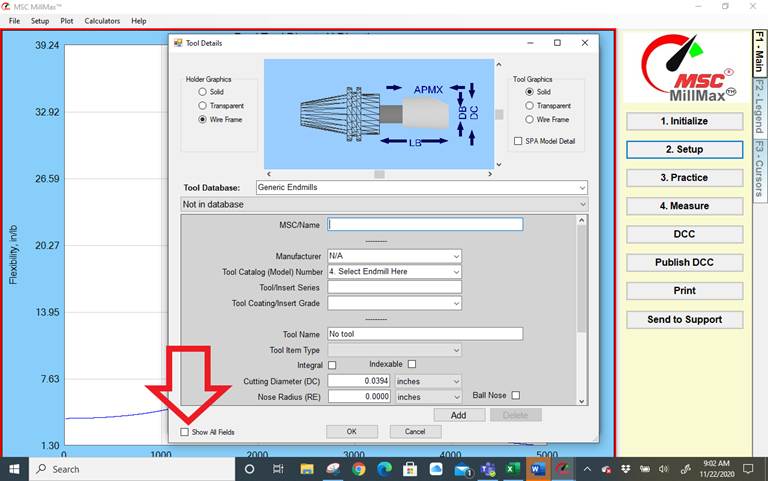
Task: Enable Show All Fields checkbox
Action: [x=184, y=432]
